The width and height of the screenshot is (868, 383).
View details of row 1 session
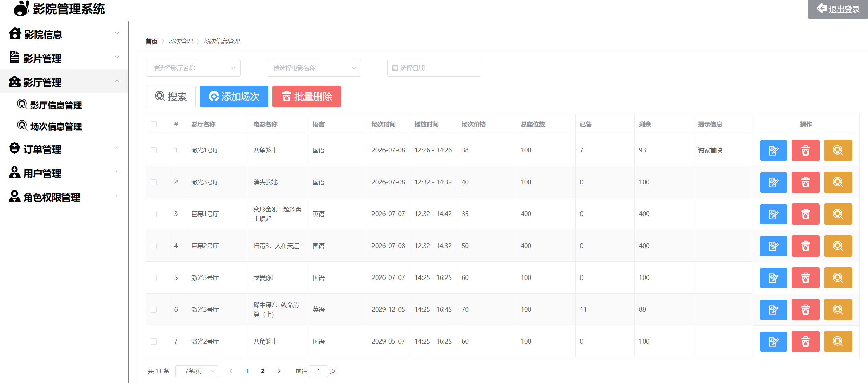point(838,150)
